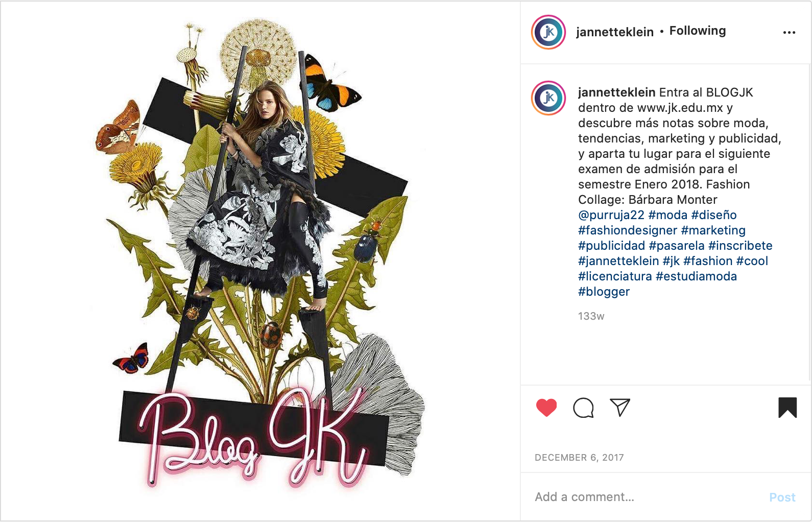Open the #fashiondesigner hashtag
The height and width of the screenshot is (522, 812).
(x=628, y=230)
